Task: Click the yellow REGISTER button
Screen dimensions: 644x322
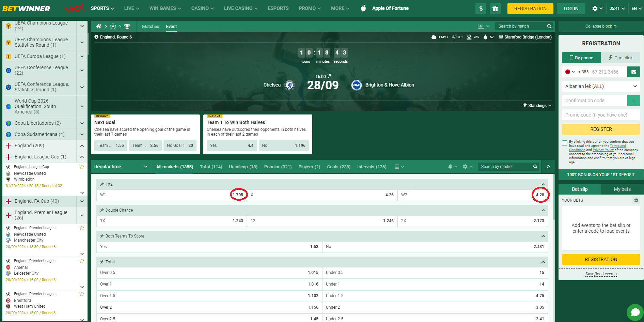Action: [x=601, y=129]
